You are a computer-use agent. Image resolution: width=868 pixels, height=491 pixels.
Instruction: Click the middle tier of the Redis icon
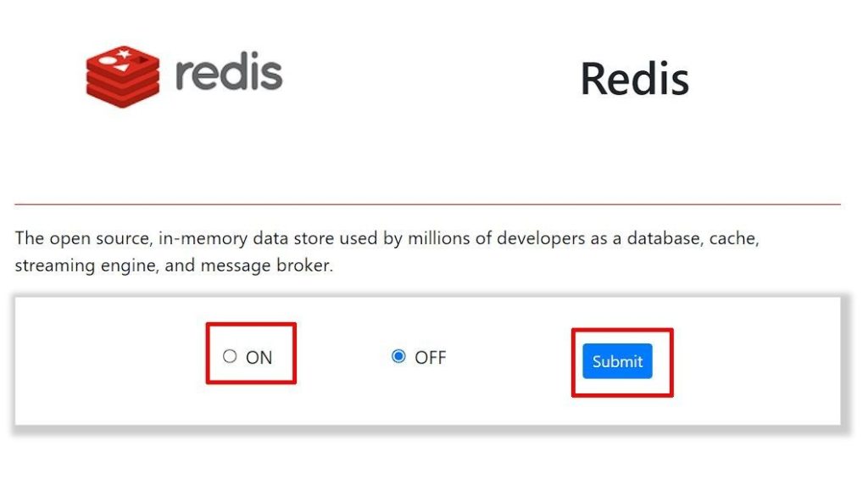[x=119, y=79]
